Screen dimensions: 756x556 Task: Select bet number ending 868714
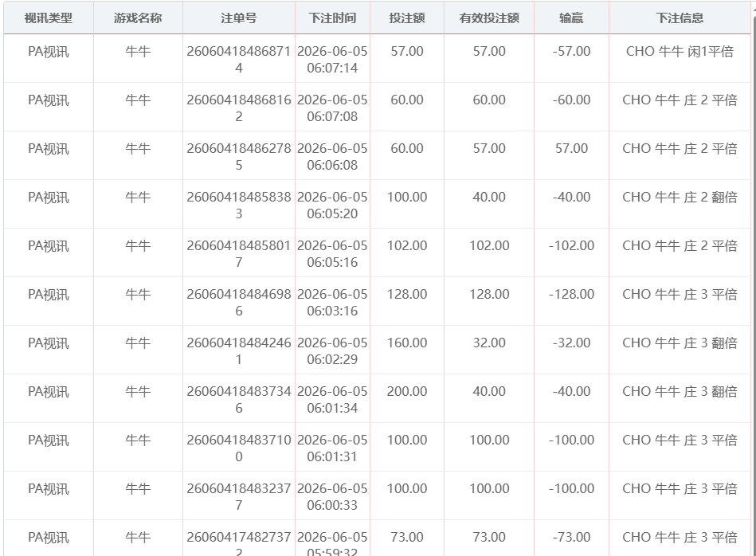coord(239,59)
